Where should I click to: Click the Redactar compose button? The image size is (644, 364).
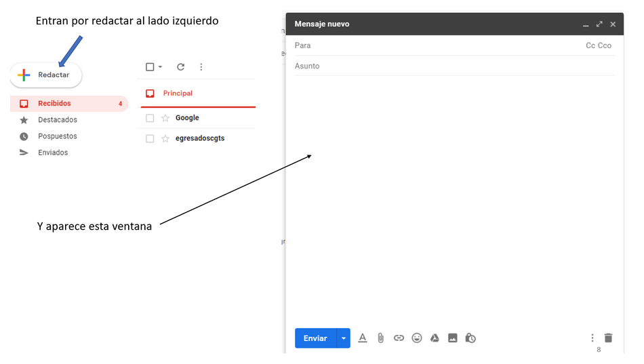(46, 75)
